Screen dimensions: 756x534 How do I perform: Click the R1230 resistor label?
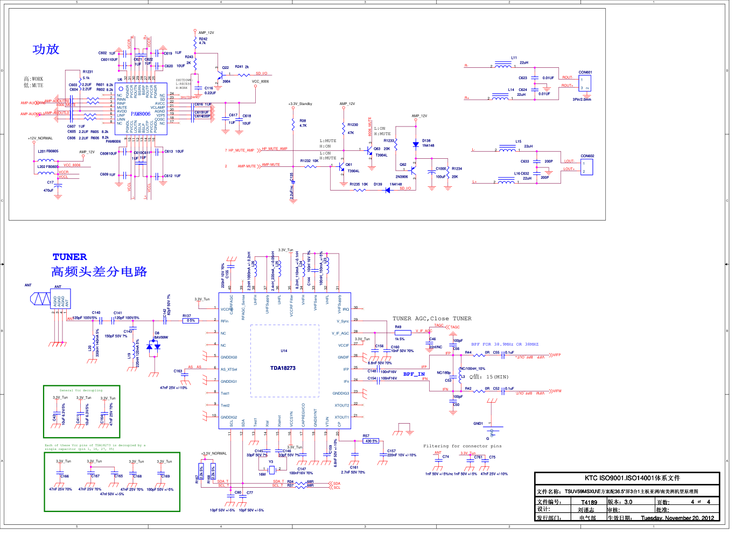[x=353, y=124]
